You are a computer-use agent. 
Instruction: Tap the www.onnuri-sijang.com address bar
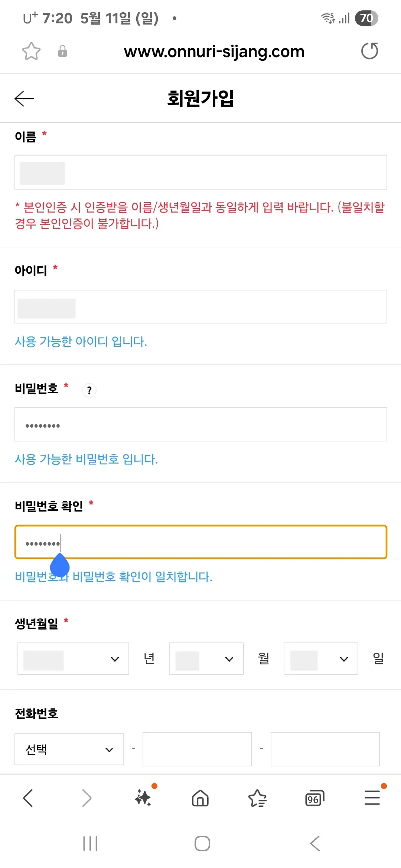[x=214, y=52]
